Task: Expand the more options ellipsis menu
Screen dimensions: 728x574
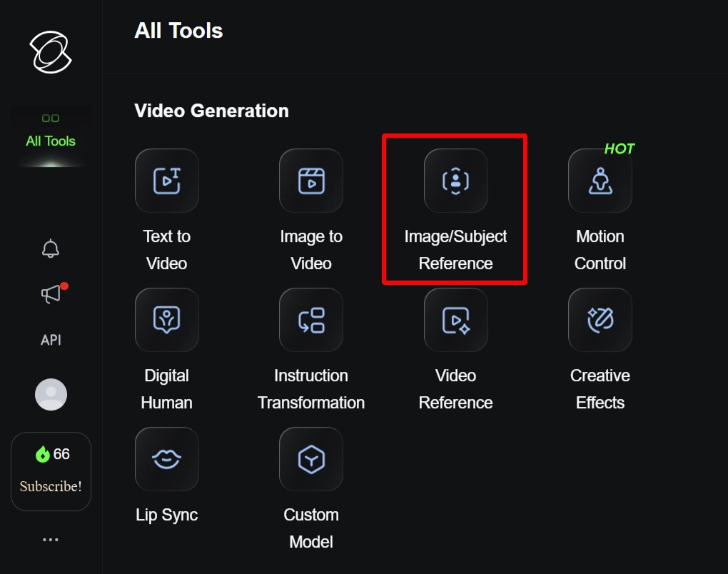Action: click(x=51, y=540)
